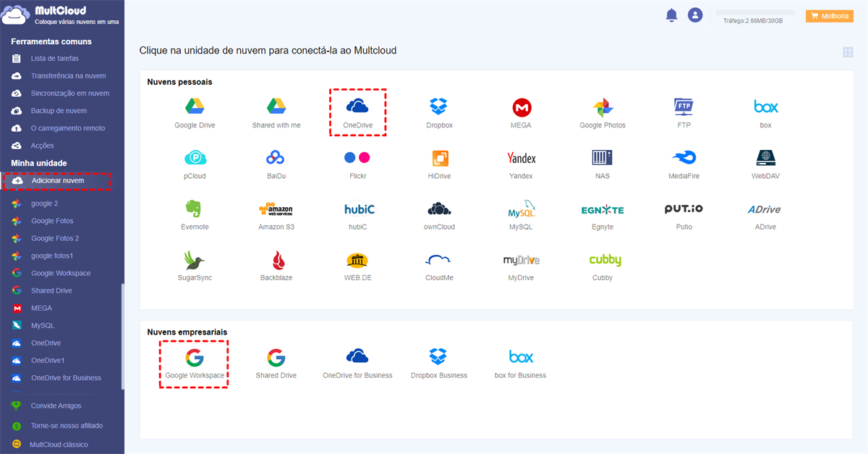Viewport: 868px width, 454px height.
Task: Connect the CloudMe service
Action: point(439,266)
